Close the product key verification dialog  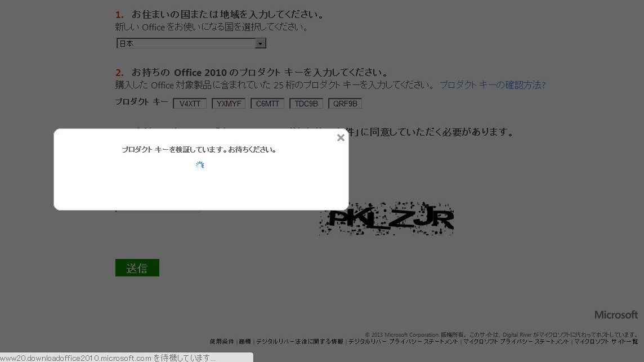click(x=341, y=138)
